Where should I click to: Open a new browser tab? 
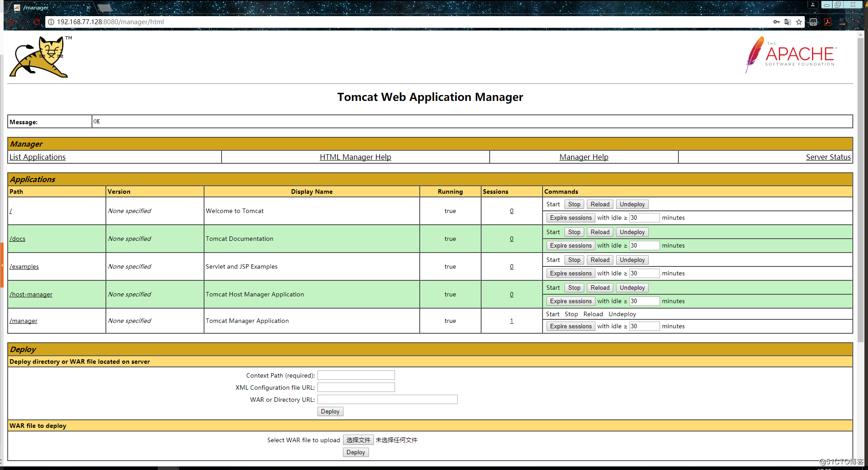(x=104, y=8)
